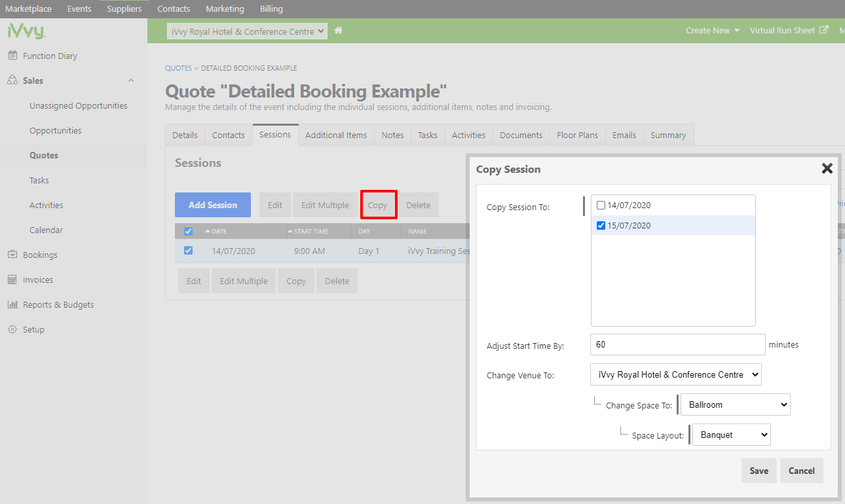Click the Invoices calculator icon
Viewport: 845px width, 504px height.
[x=12, y=279]
